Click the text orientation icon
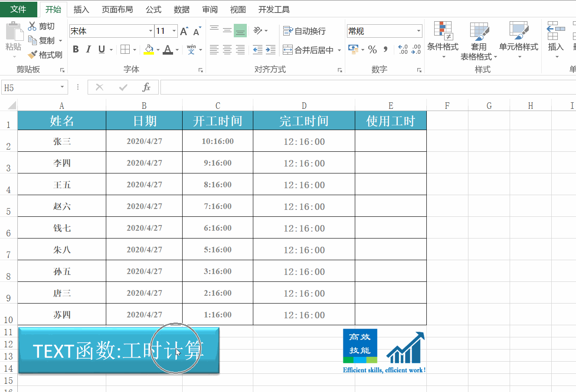 point(258,30)
